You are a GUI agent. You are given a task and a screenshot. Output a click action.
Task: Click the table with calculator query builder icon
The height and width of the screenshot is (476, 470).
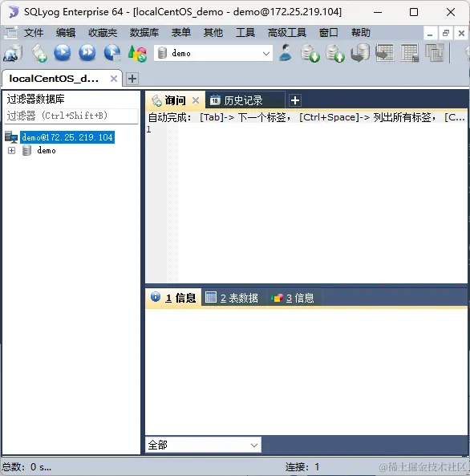pyautogui.click(x=410, y=53)
